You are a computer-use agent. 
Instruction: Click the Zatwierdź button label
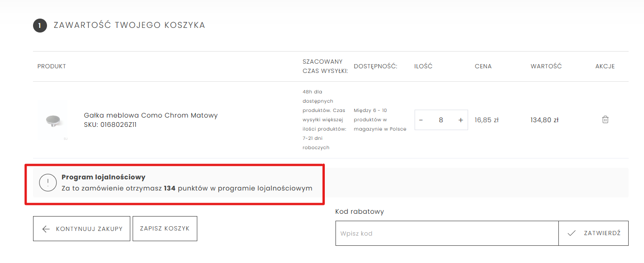(602, 233)
